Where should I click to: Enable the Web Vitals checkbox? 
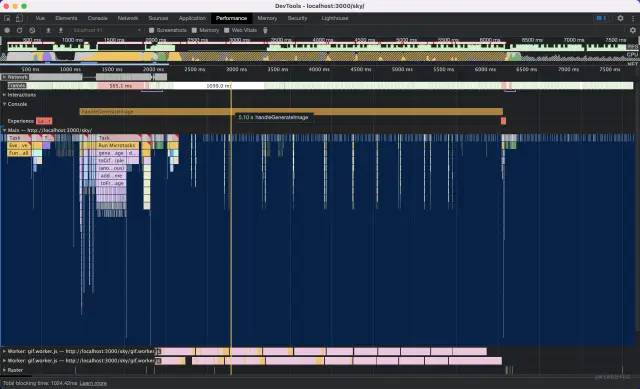click(227, 30)
